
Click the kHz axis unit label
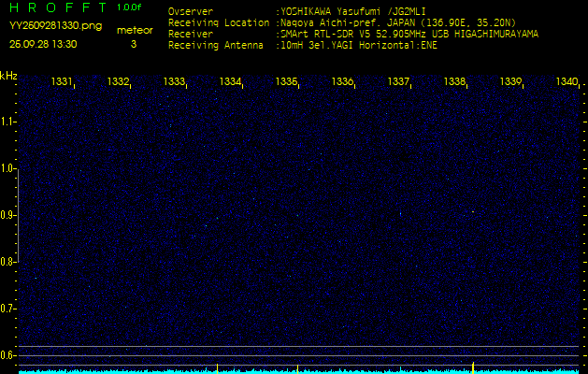pyautogui.click(x=8, y=76)
